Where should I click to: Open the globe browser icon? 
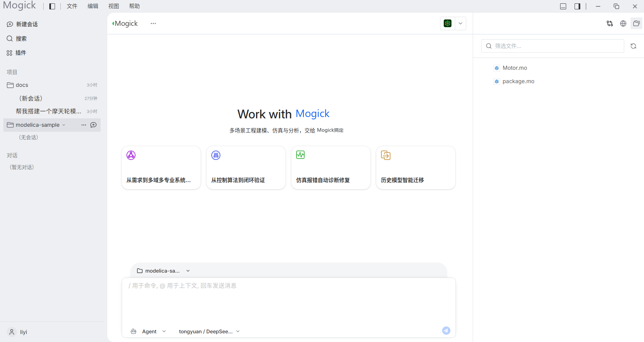coord(623,23)
